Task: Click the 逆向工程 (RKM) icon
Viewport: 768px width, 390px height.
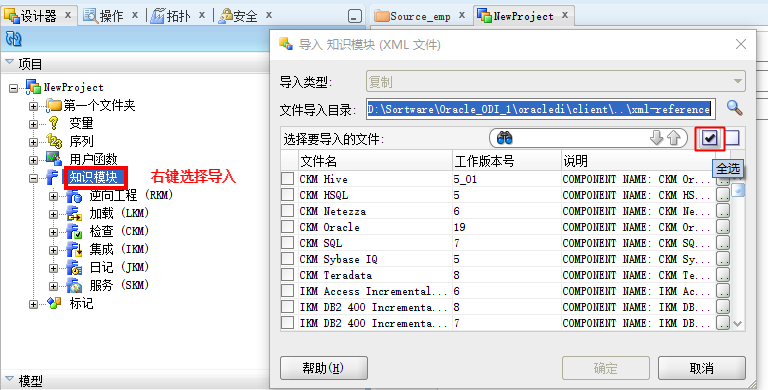Action: pos(74,196)
